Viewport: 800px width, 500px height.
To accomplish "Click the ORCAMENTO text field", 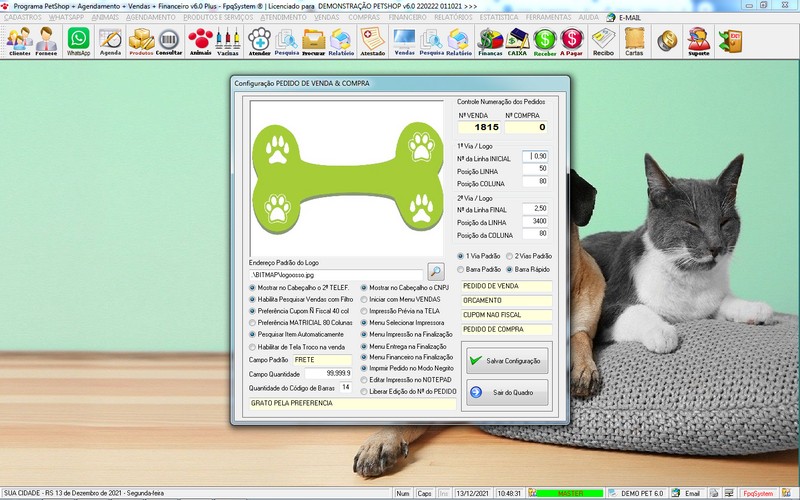I will tap(507, 301).
